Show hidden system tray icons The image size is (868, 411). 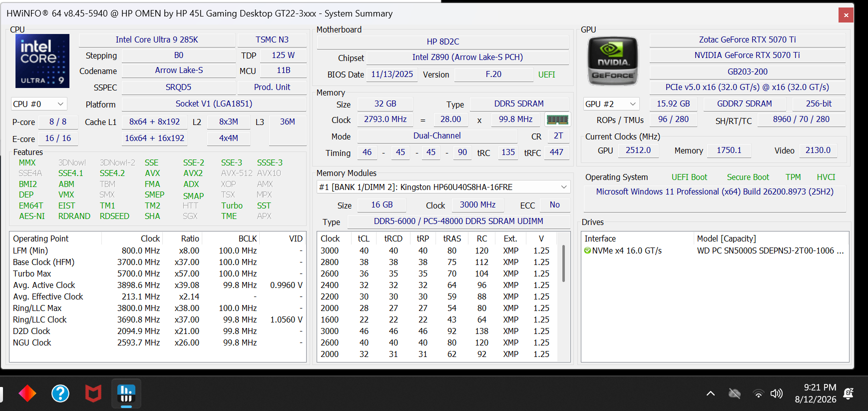(710, 393)
